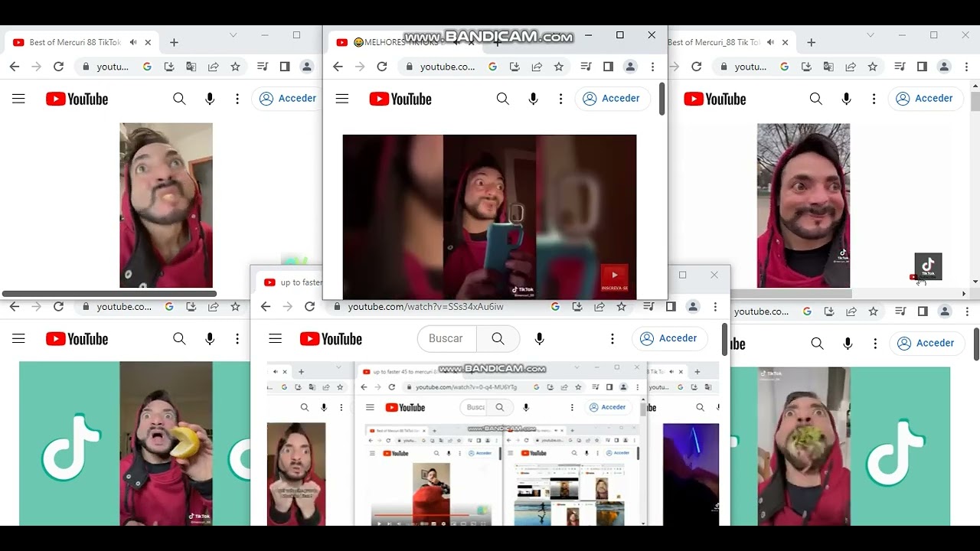Open Chrome three-dot menu in the bottom-right window

click(x=967, y=311)
